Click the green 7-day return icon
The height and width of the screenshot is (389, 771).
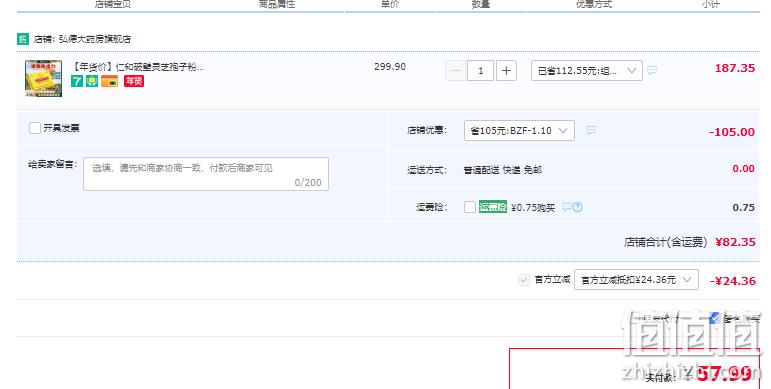tap(77, 81)
